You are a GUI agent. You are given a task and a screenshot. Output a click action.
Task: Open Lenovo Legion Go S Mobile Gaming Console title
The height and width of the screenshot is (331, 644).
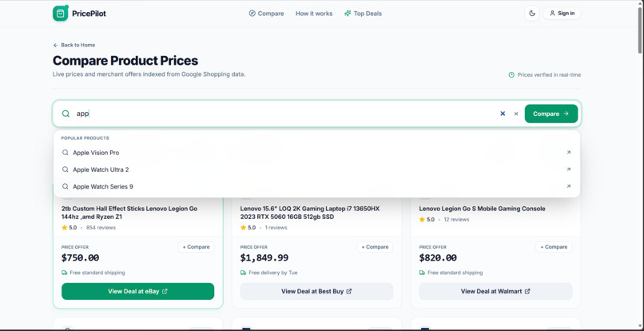pyautogui.click(x=482, y=209)
